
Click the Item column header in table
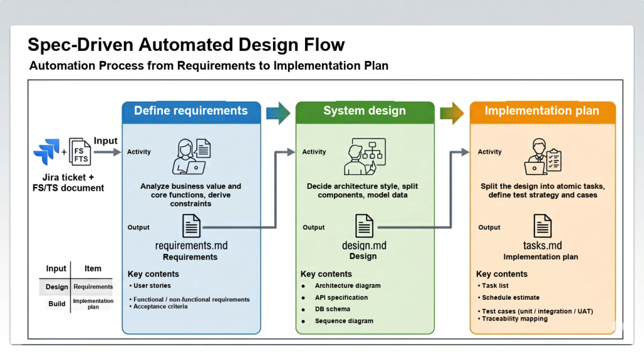[x=93, y=268]
